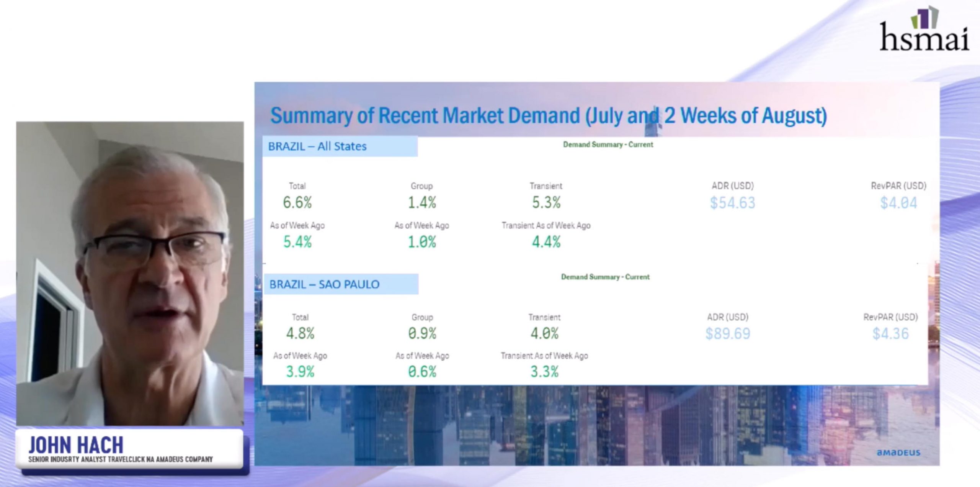Click the ADR (USD) $54.63 figure
Viewport: 980px width, 487px height.
pyautogui.click(x=732, y=203)
